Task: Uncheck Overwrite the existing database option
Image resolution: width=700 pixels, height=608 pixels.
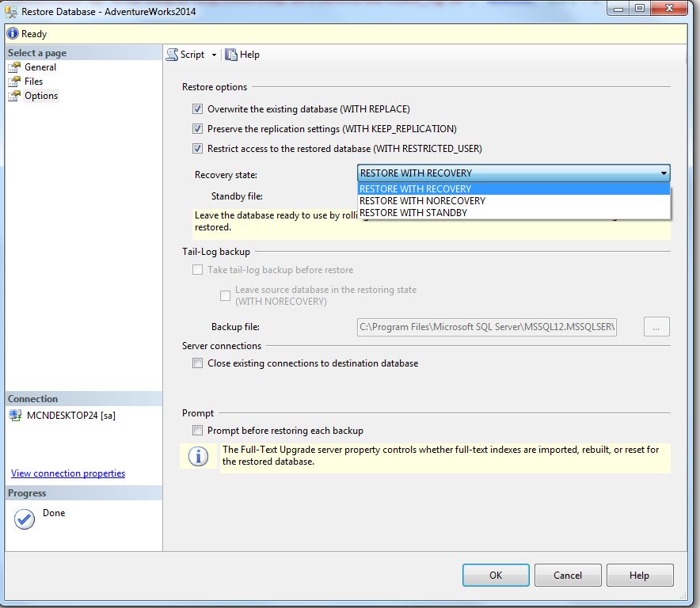Action: click(197, 109)
